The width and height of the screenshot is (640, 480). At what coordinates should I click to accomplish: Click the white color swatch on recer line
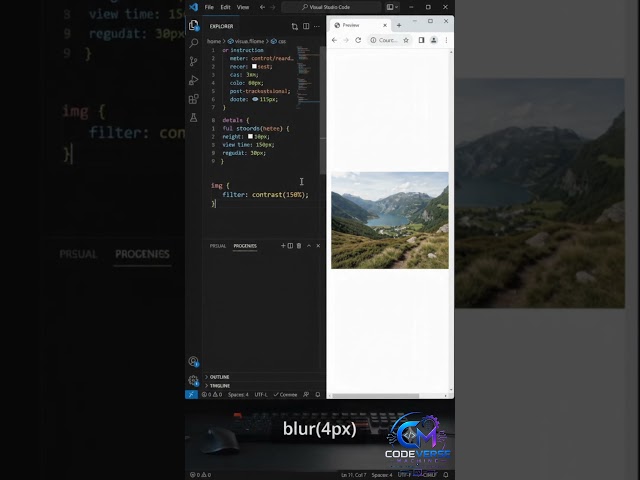point(254,66)
